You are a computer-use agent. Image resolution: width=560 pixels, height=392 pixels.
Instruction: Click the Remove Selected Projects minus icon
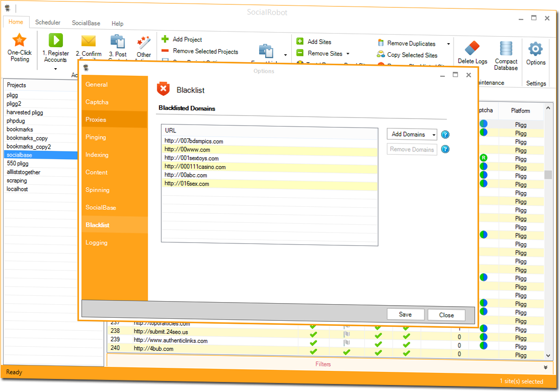165,50
